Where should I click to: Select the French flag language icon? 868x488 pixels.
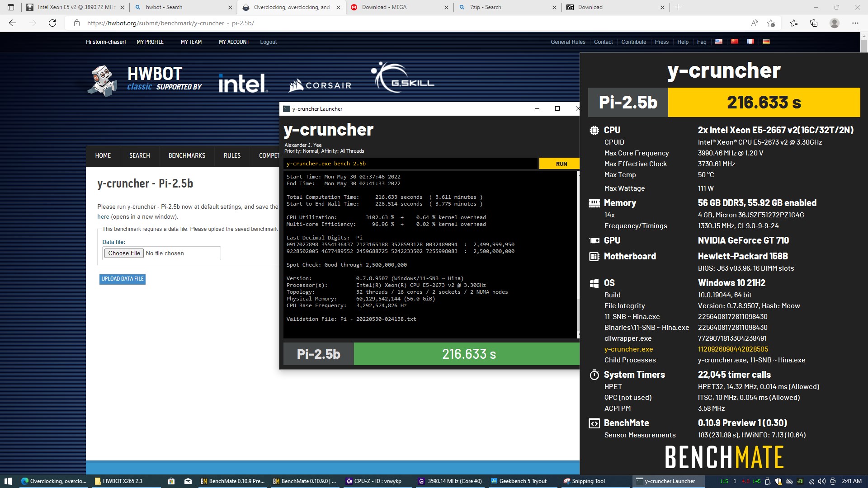click(x=750, y=42)
